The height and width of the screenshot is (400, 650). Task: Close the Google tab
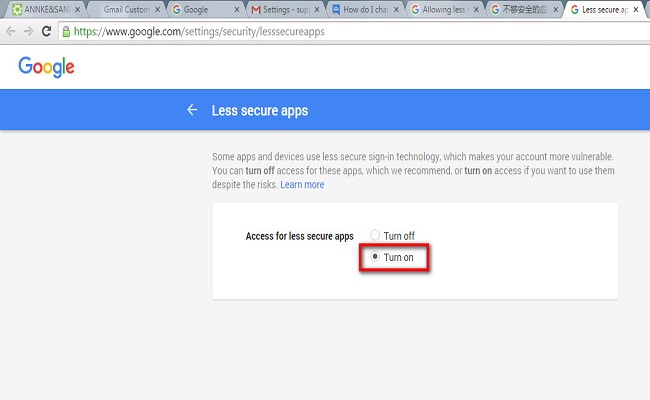tap(237, 10)
